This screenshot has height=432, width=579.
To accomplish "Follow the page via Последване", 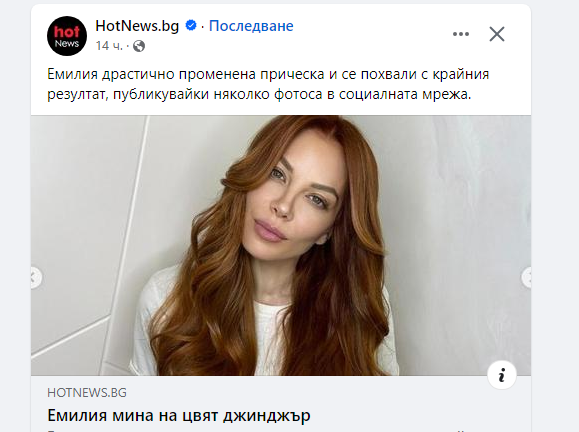I will pos(251,26).
